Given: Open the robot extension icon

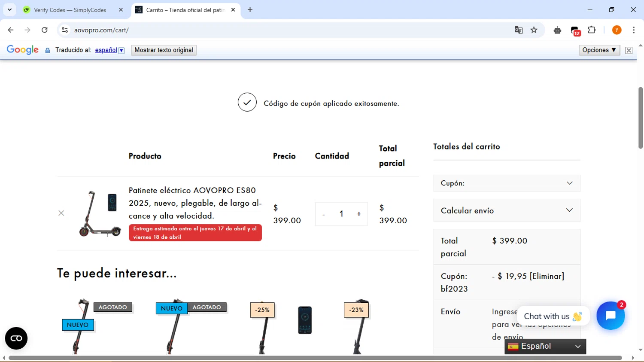Looking at the screenshot, I should 557,30.
